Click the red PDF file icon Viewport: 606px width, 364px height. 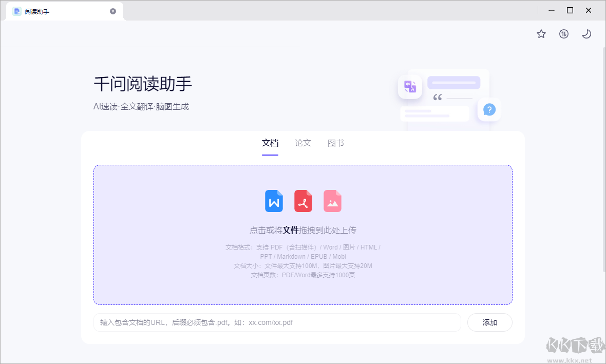point(303,201)
